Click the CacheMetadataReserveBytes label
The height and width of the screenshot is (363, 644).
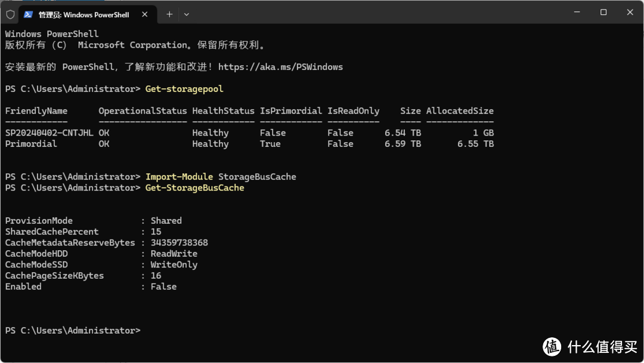coord(70,243)
